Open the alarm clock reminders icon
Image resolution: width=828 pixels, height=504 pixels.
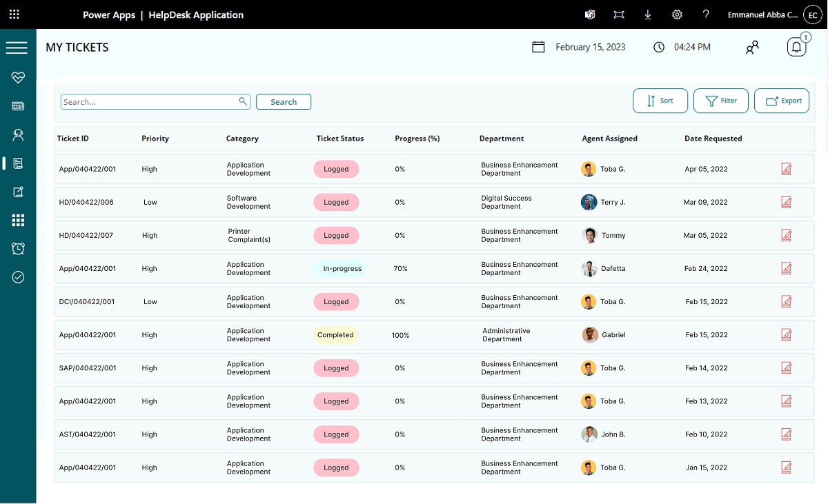[18, 249]
